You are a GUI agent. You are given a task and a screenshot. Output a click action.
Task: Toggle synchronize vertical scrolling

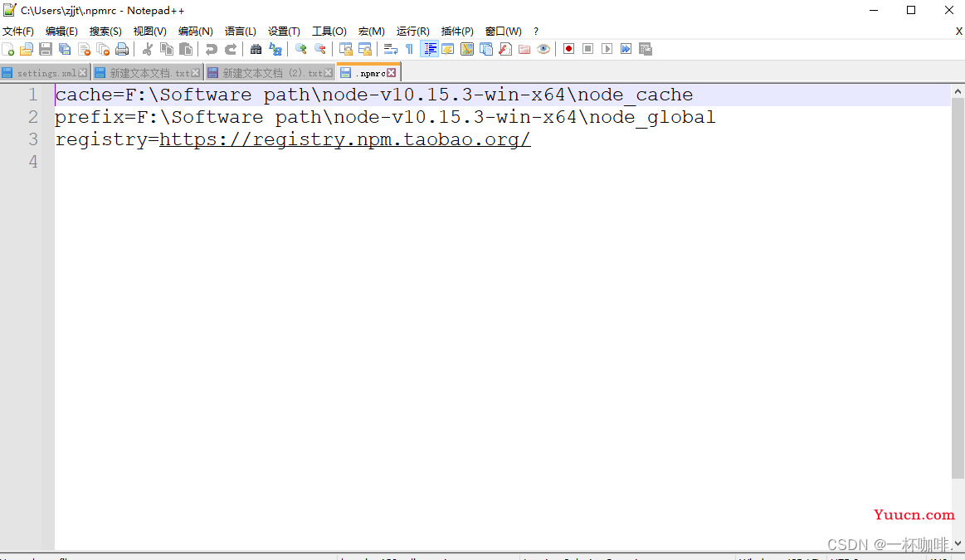pos(346,49)
